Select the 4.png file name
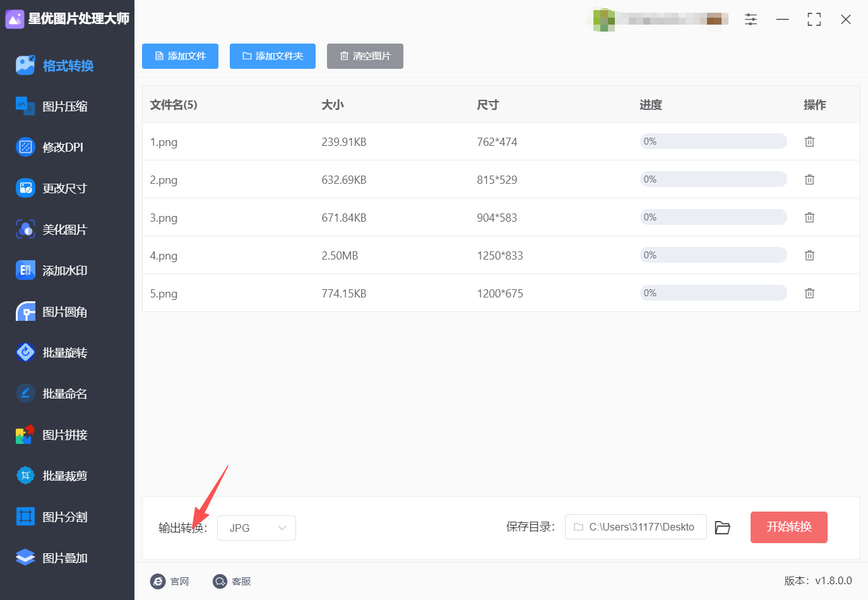Image resolution: width=868 pixels, height=600 pixels. [163, 256]
